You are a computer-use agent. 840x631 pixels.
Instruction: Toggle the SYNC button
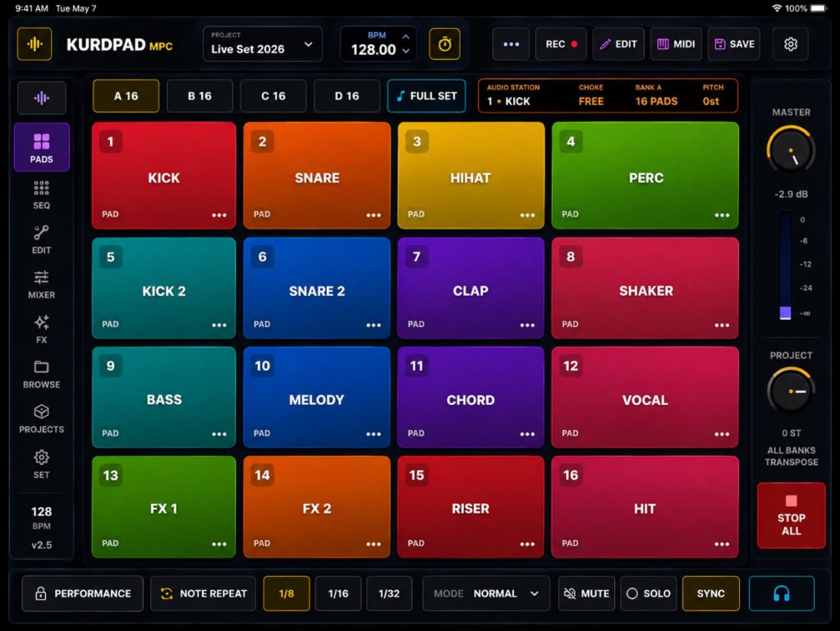pyautogui.click(x=711, y=593)
